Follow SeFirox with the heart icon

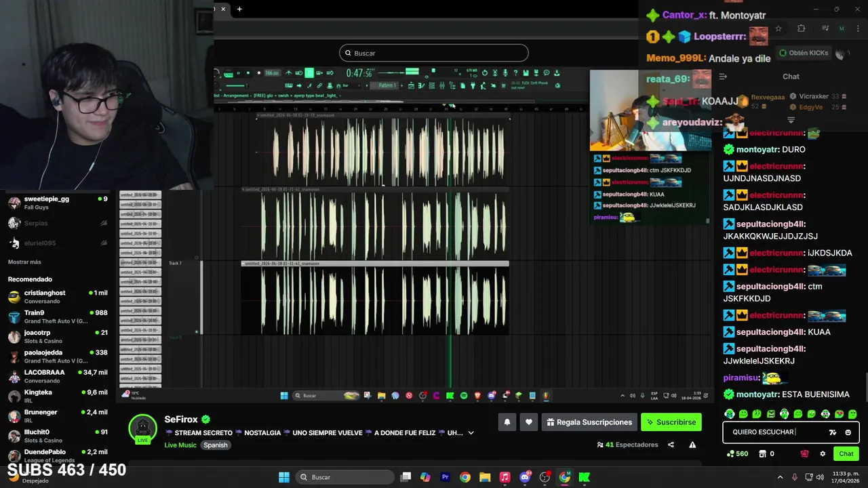tap(529, 422)
